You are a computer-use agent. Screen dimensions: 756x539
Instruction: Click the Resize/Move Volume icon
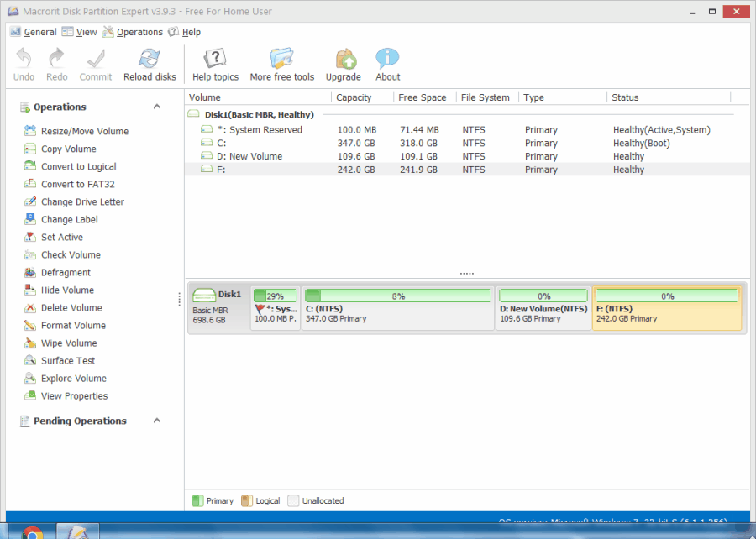[30, 130]
